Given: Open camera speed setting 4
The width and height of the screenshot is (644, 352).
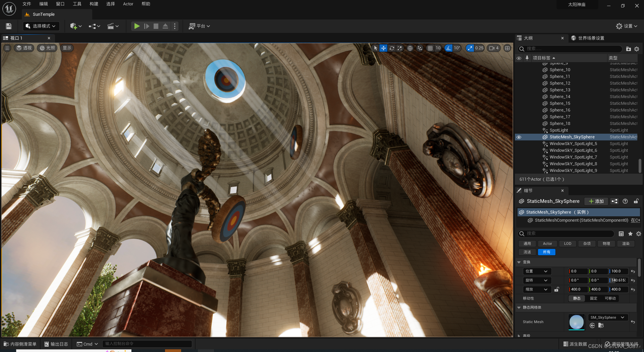Looking at the screenshot, I should coord(494,48).
